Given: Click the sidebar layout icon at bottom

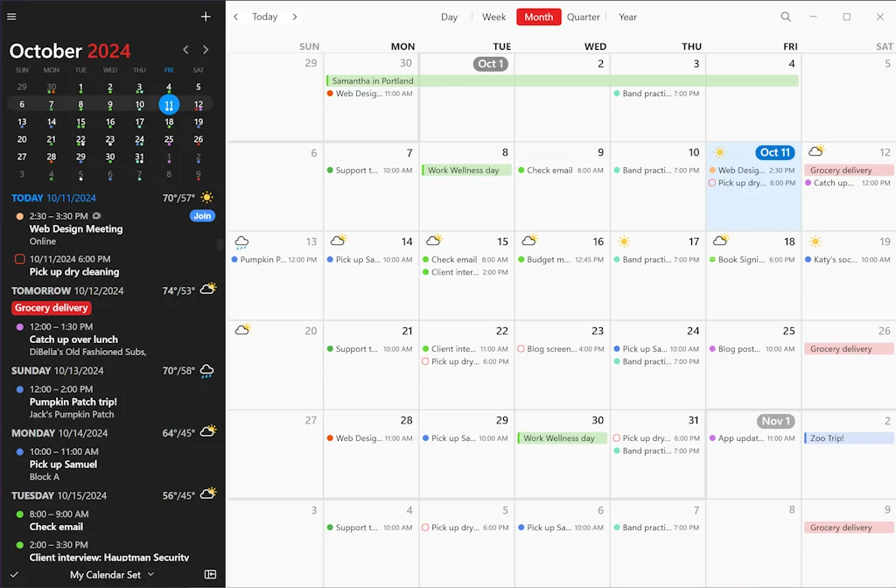Looking at the screenshot, I should point(210,575).
